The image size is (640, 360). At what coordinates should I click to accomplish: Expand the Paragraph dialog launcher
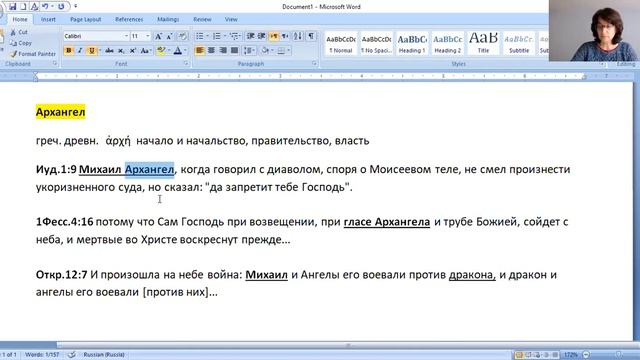click(x=314, y=64)
